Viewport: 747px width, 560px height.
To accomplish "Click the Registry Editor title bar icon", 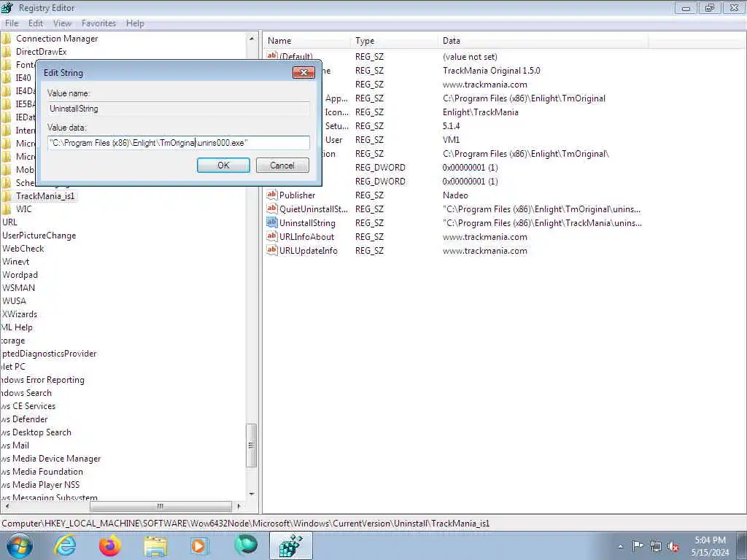I will [x=7, y=7].
